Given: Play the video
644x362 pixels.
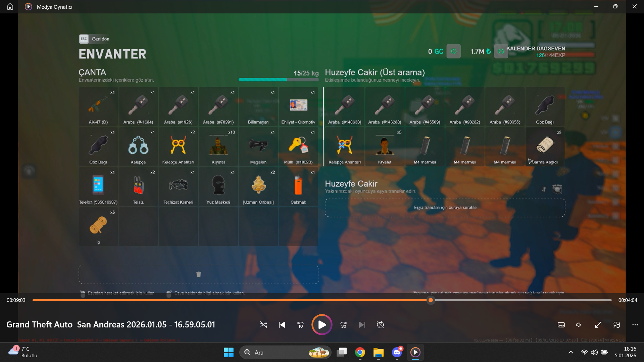Looking at the screenshot, I should point(321,325).
